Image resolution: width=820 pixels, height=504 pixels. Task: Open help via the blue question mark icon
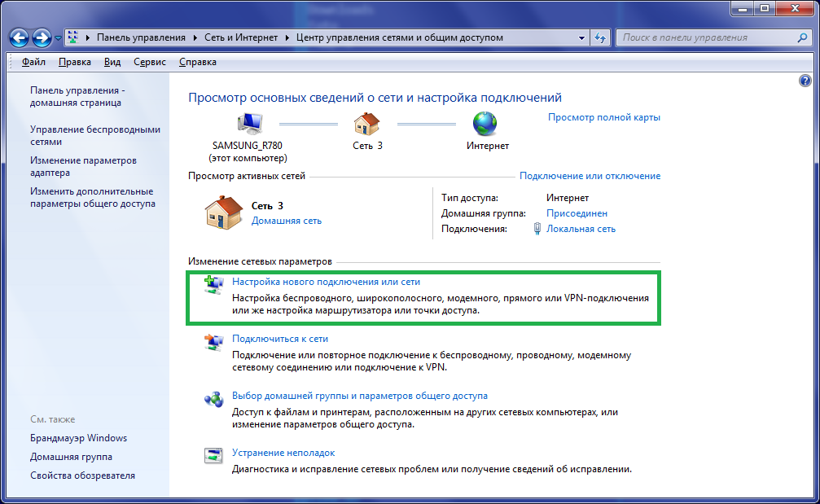pos(805,81)
